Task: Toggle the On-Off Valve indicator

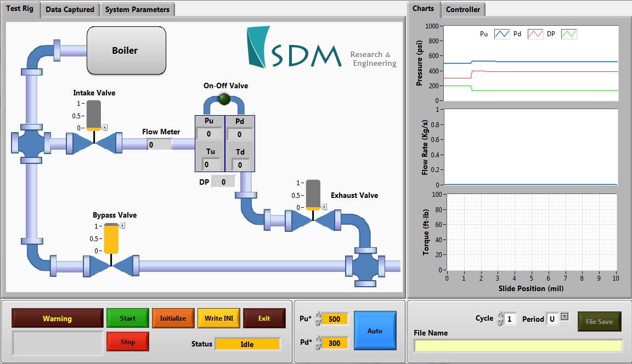Action: pos(224,99)
